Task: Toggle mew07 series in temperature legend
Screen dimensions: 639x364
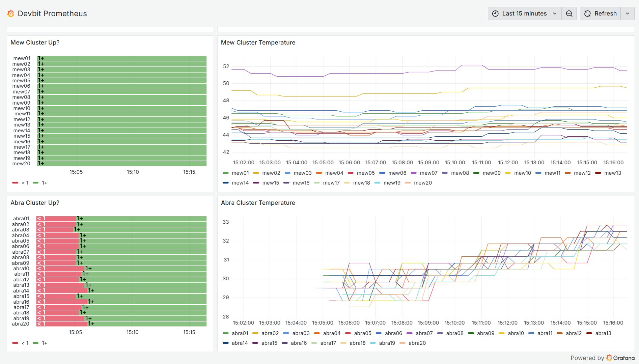Action: coord(428,173)
